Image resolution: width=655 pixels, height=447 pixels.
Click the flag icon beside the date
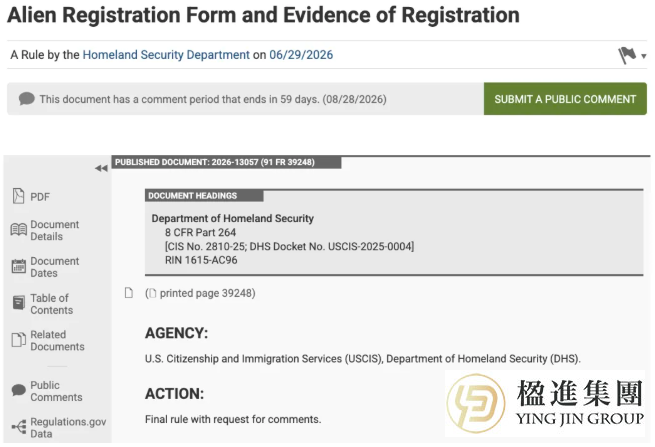(627, 55)
